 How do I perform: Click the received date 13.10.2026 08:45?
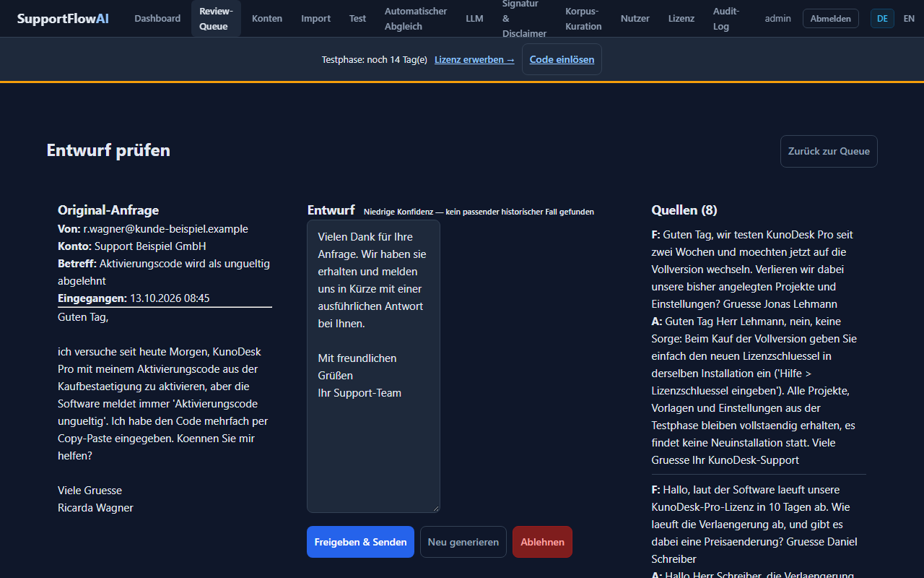(170, 298)
